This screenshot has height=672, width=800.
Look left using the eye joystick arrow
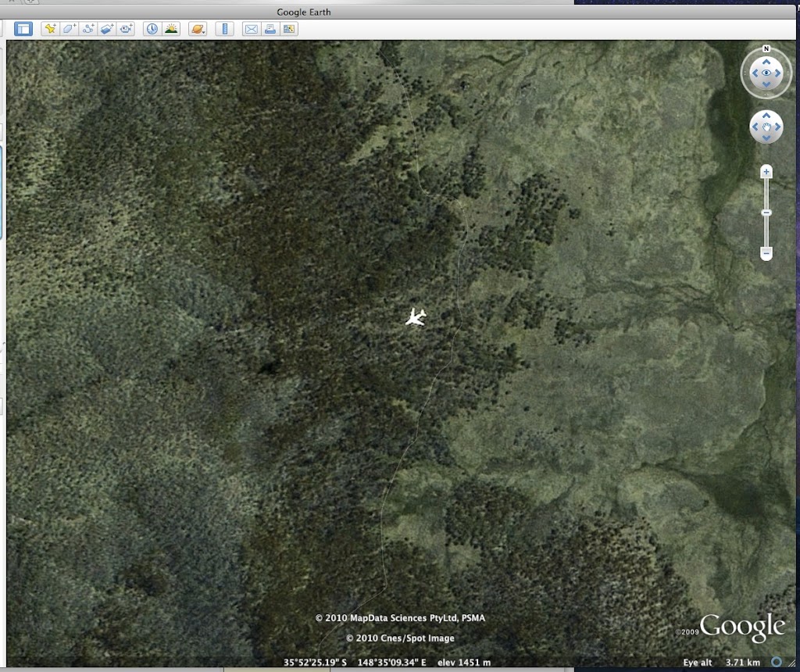[x=755, y=73]
